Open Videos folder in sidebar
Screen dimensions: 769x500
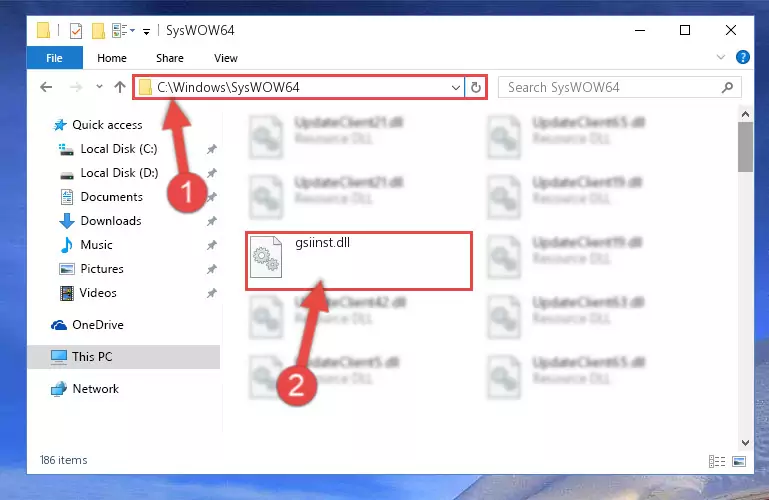[x=98, y=293]
